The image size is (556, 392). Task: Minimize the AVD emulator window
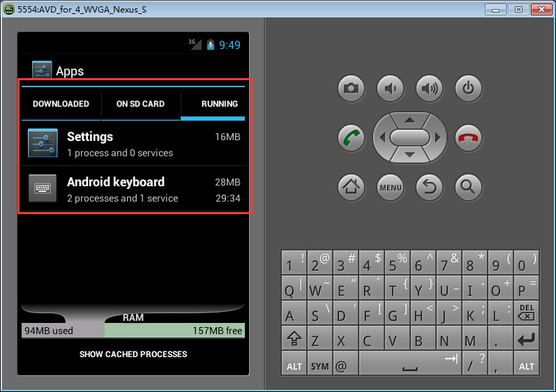[x=495, y=9]
